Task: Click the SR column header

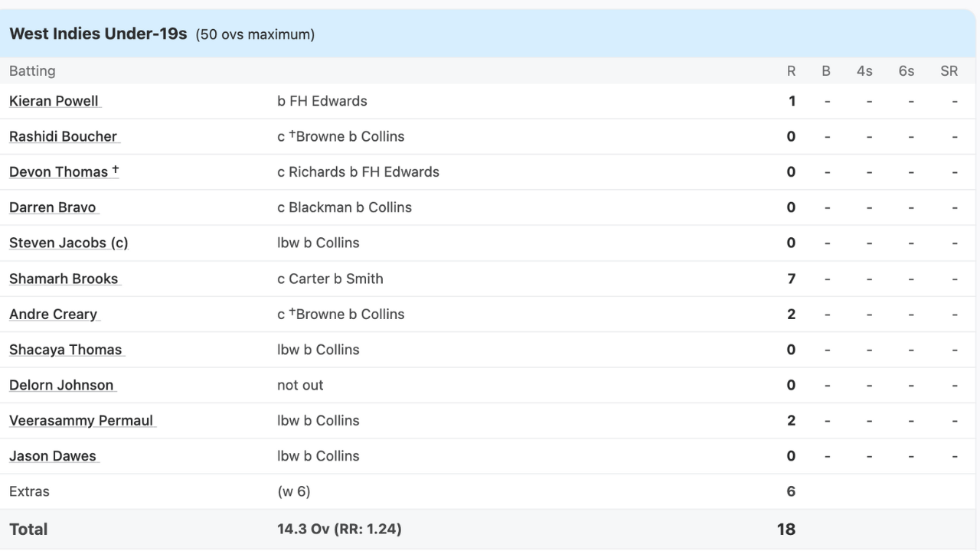Action: point(949,71)
